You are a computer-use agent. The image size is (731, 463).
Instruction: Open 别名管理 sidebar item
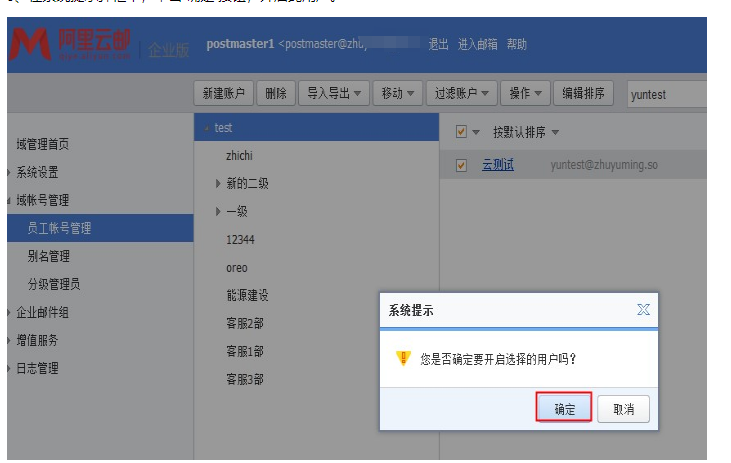[x=48, y=256]
